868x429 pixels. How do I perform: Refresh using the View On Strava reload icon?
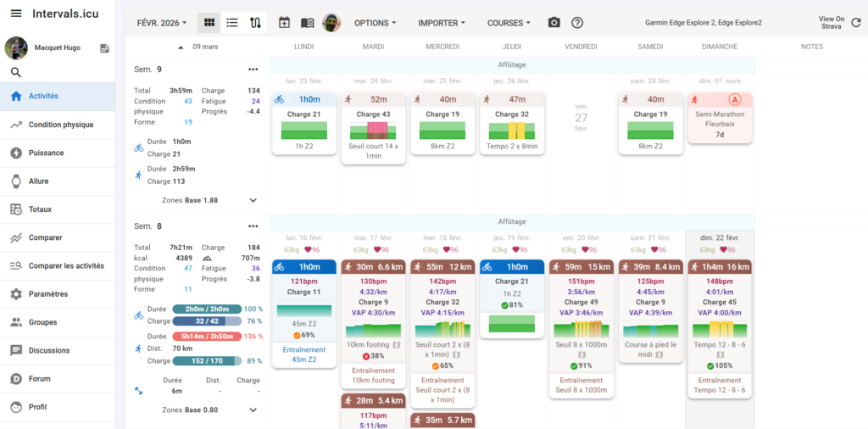(x=854, y=22)
